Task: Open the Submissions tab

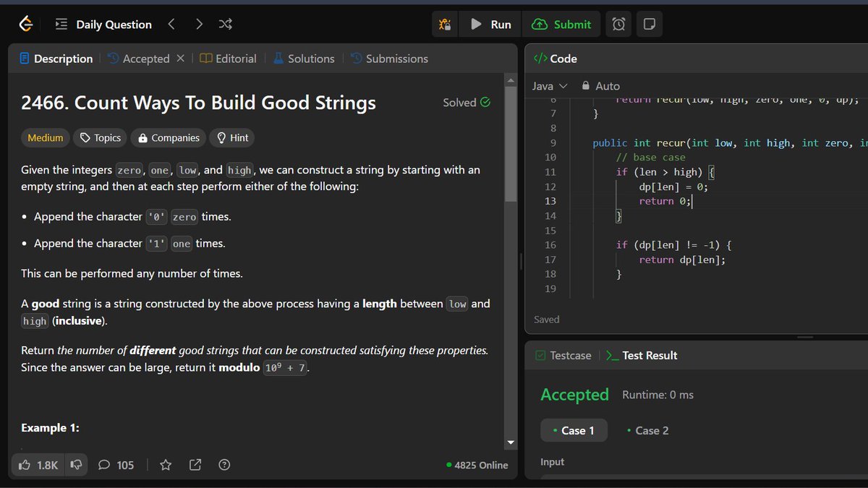Action: [x=390, y=59]
